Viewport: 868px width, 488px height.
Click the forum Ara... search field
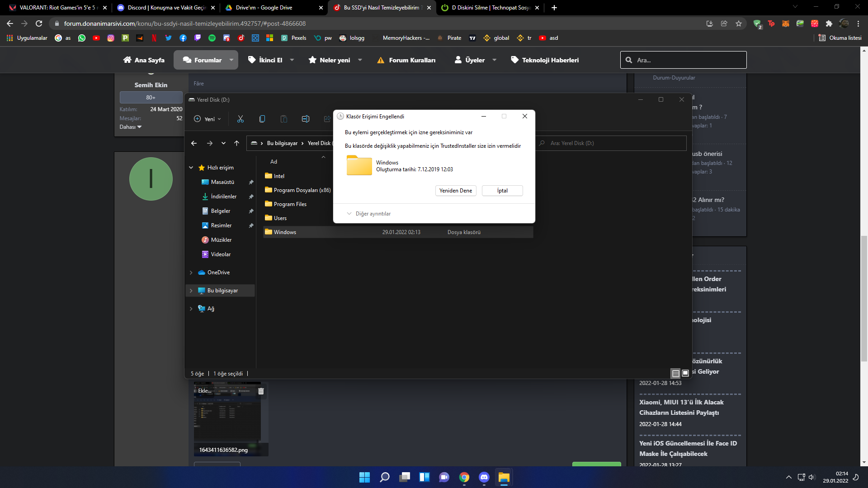[684, 60]
